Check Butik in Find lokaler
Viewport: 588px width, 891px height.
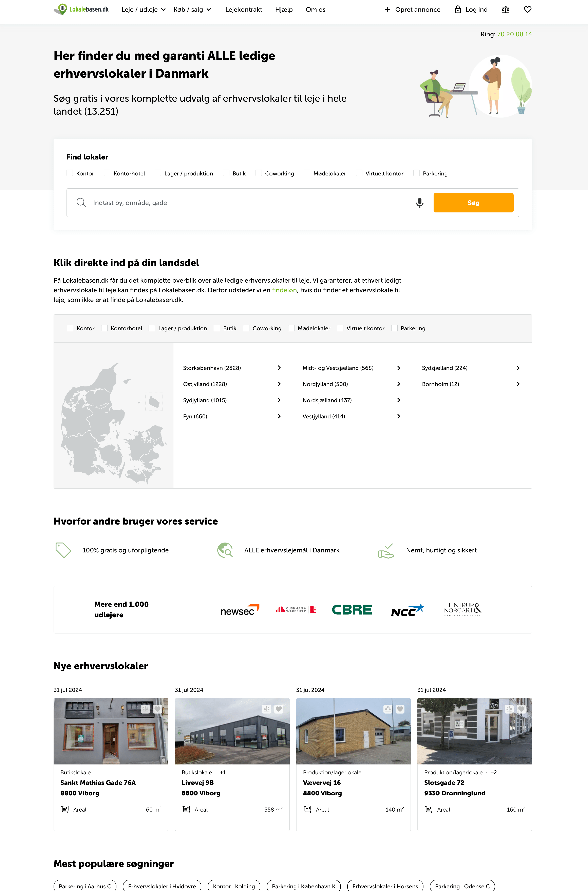pyautogui.click(x=226, y=173)
